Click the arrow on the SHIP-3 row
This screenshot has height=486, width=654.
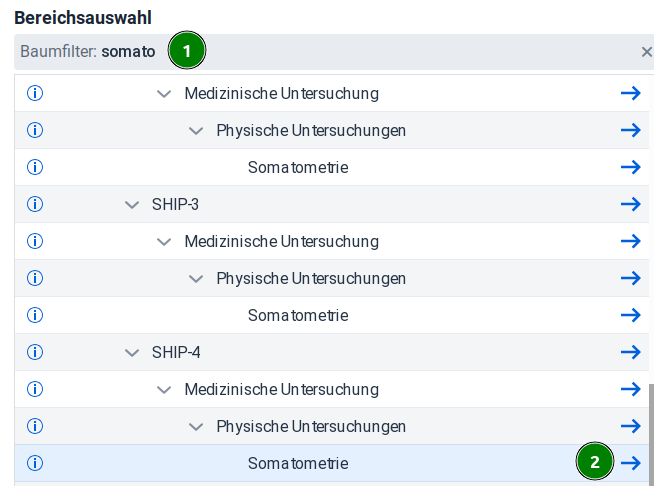coord(630,204)
